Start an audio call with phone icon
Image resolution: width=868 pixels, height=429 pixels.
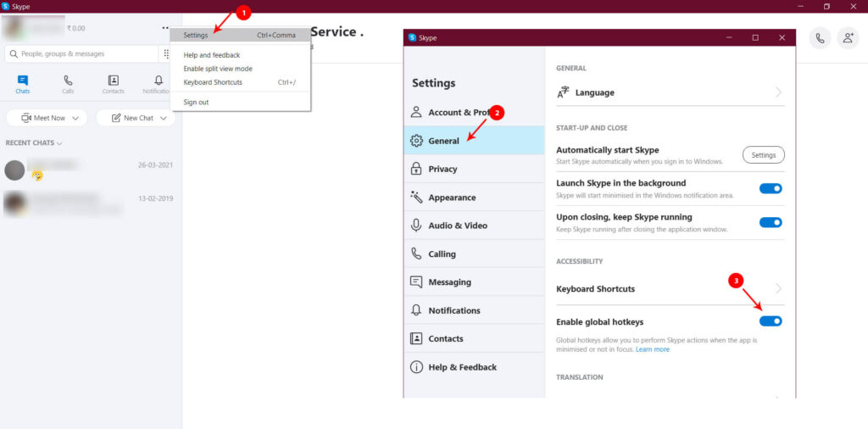820,37
